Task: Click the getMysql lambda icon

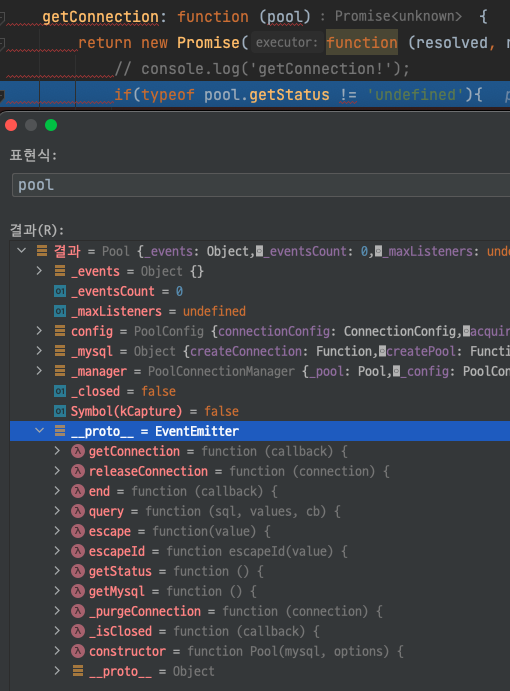Action: [78, 591]
